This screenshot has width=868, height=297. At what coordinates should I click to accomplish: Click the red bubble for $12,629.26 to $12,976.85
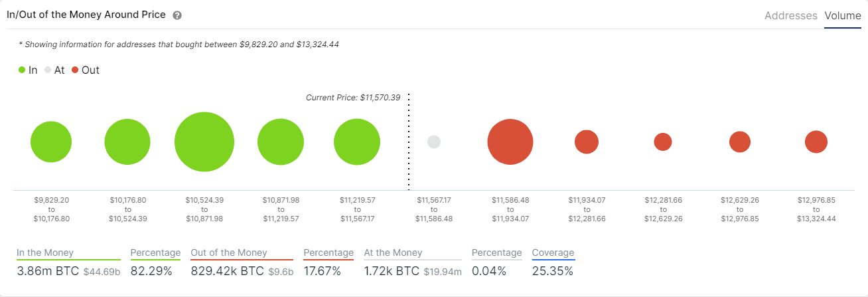pyautogui.click(x=740, y=142)
